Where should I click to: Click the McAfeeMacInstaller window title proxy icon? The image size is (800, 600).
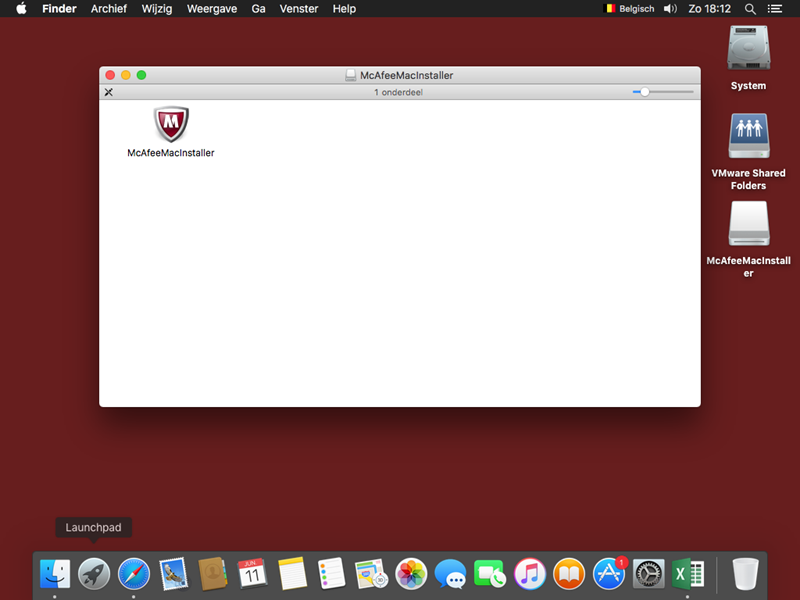pyautogui.click(x=351, y=76)
